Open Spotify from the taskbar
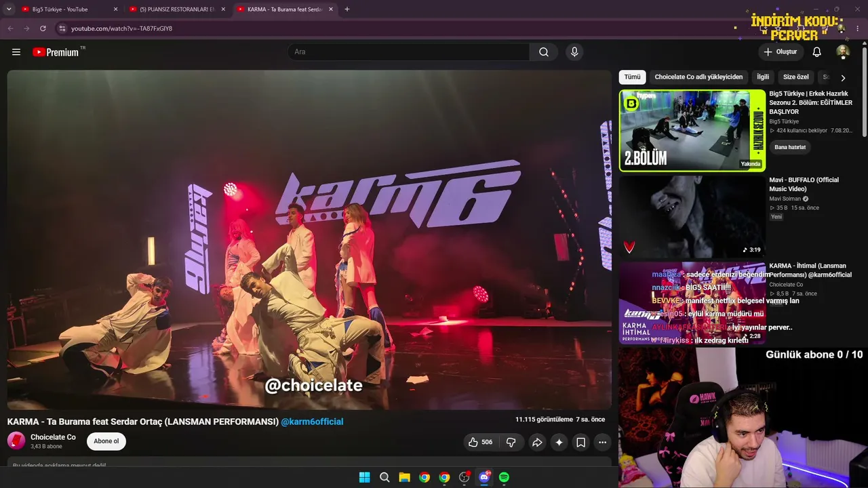The width and height of the screenshot is (868, 488). click(504, 477)
